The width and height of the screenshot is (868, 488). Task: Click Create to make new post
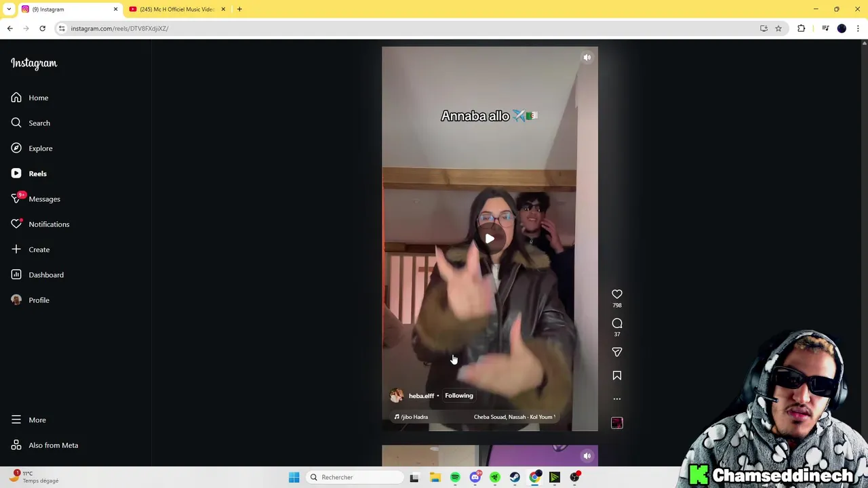[x=30, y=249]
